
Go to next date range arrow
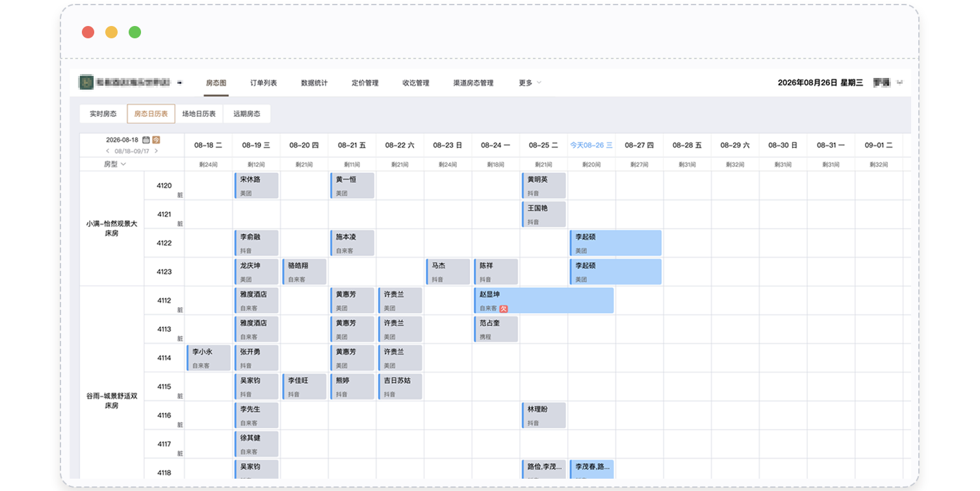(x=156, y=151)
